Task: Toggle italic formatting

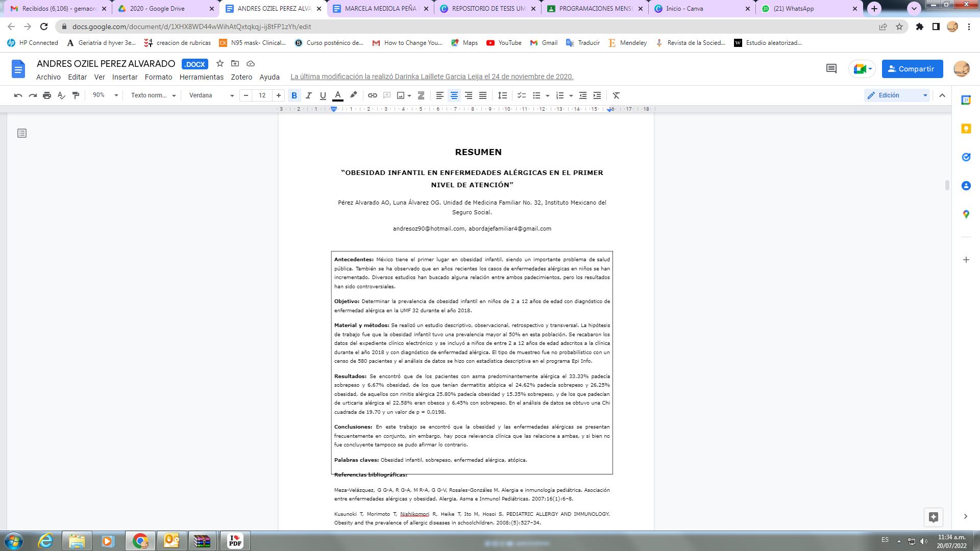Action: pos(308,95)
